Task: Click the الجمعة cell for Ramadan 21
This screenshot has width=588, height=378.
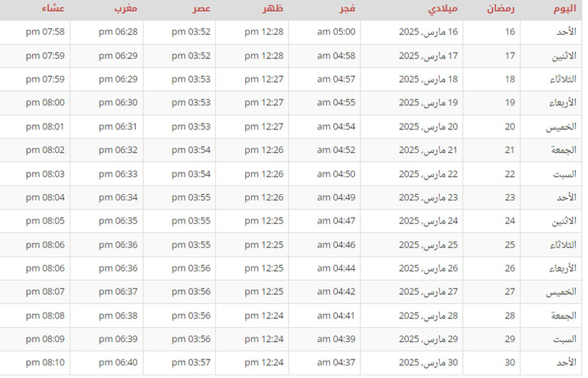Action: click(x=562, y=150)
